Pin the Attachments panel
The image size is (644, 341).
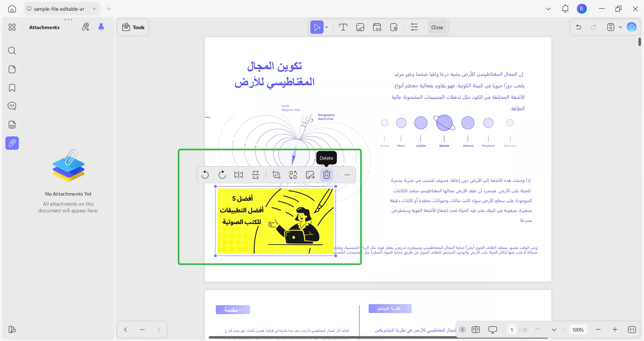click(x=102, y=27)
